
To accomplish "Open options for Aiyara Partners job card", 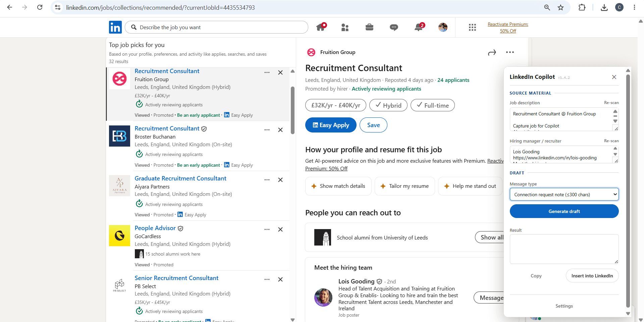I will coord(267,180).
